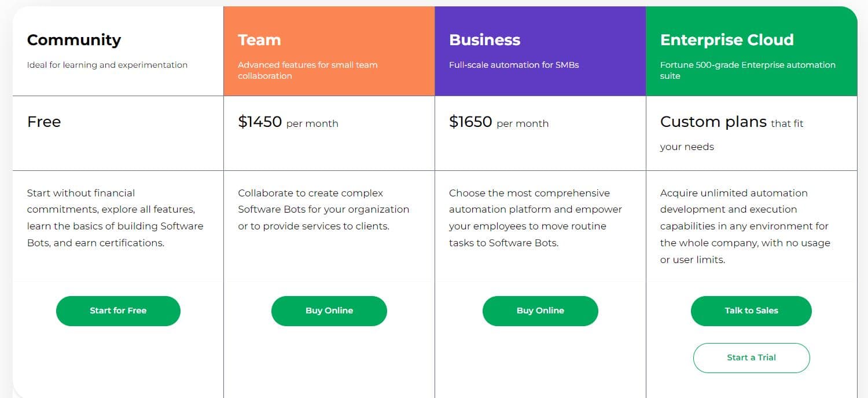Select the Start a Trial button
The image size is (868, 398).
pos(751,358)
